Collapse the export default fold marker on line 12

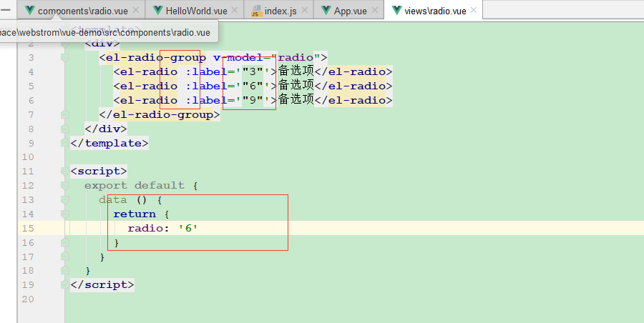(x=65, y=186)
